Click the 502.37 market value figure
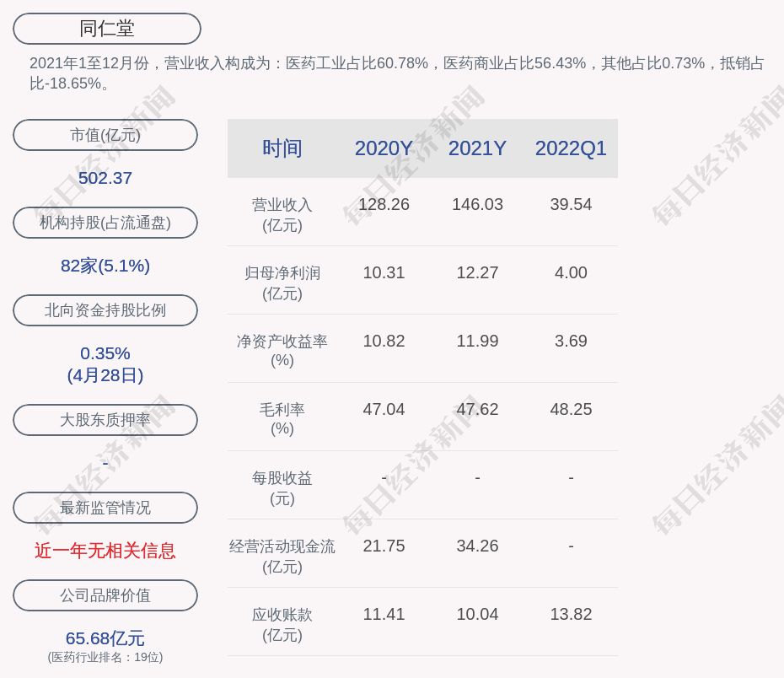The height and width of the screenshot is (678, 784). tap(105, 178)
